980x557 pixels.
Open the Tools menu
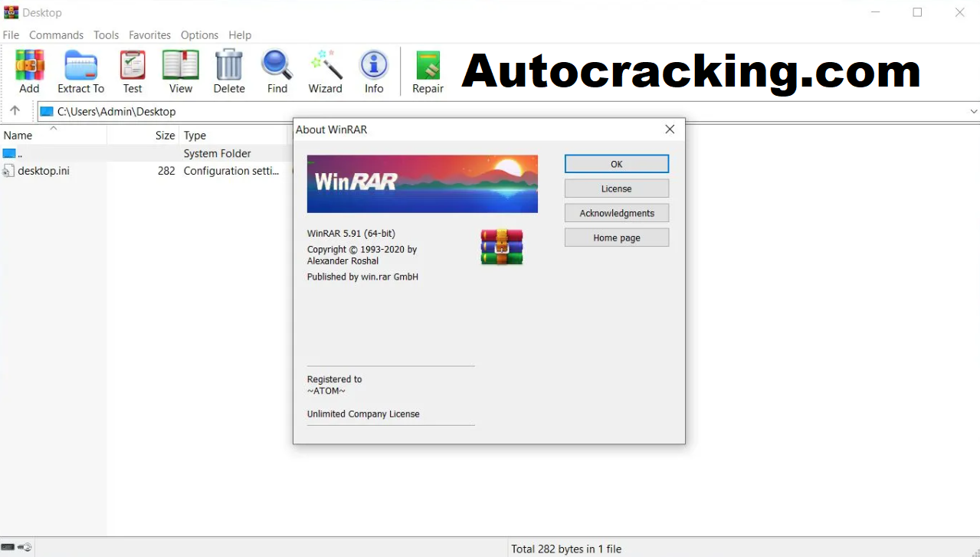point(107,35)
